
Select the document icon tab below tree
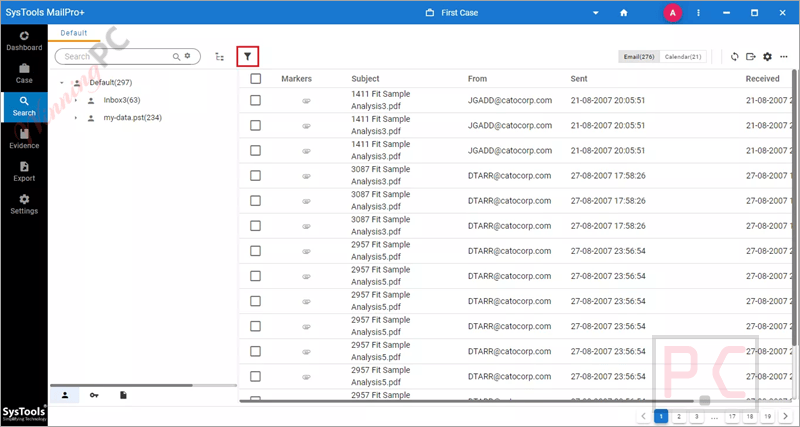coord(123,395)
